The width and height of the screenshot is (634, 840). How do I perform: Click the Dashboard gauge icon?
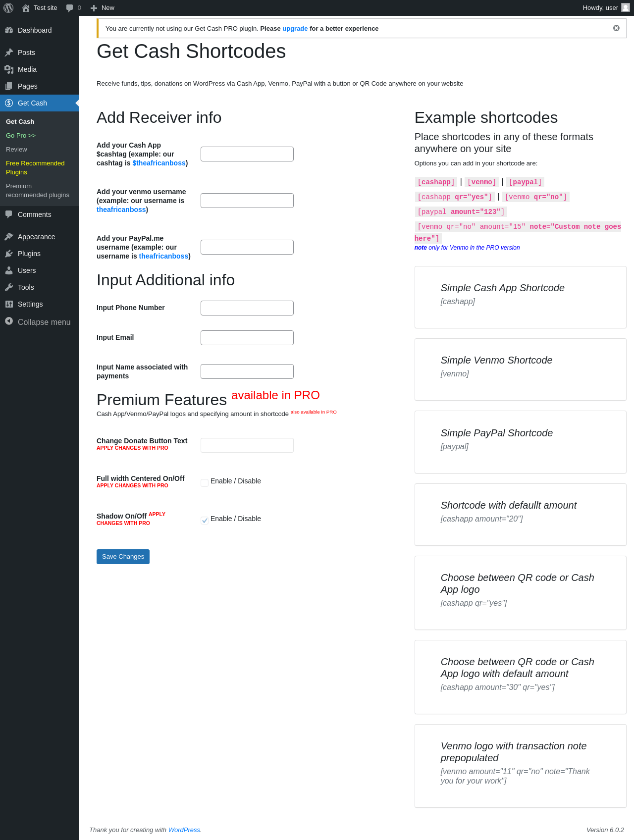tap(9, 30)
